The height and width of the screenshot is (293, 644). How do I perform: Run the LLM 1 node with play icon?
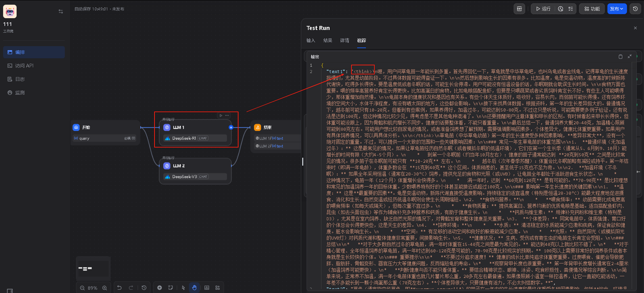tap(221, 116)
